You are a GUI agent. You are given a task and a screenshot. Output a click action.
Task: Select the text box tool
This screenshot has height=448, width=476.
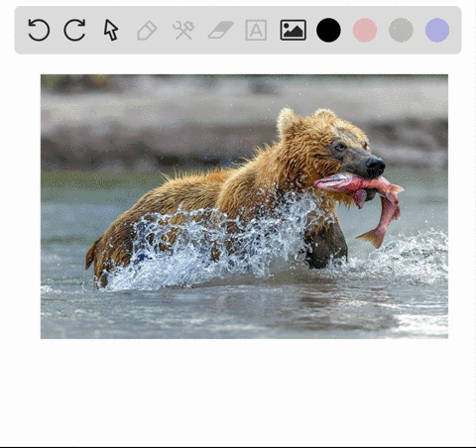[x=256, y=30]
